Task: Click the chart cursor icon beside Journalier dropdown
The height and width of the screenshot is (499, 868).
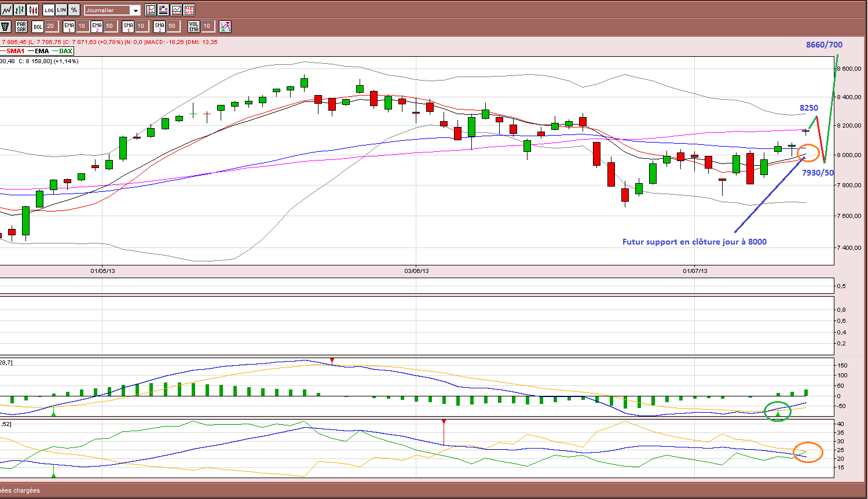Action: (x=151, y=10)
